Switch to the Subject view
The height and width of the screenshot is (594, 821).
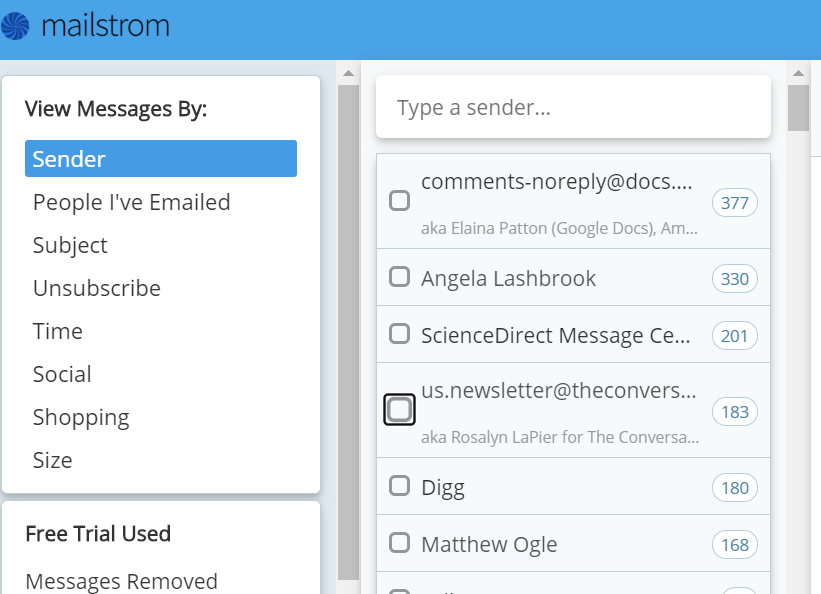(70, 246)
